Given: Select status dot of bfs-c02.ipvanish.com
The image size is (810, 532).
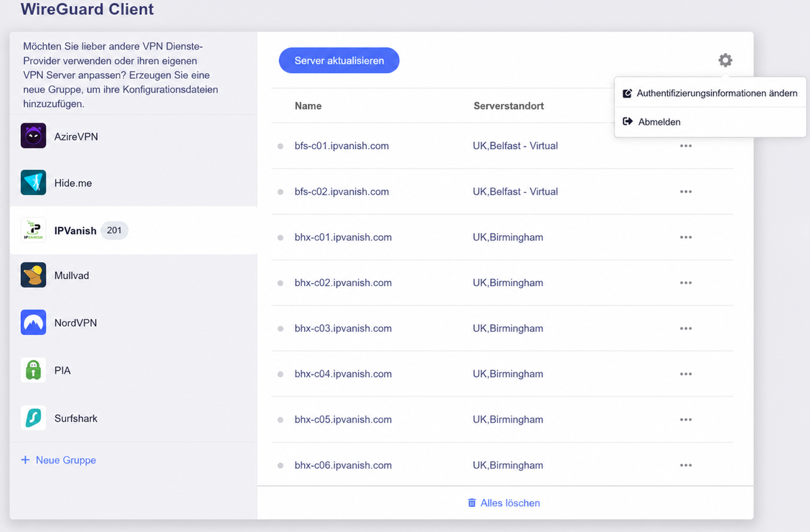Looking at the screenshot, I should point(281,192).
